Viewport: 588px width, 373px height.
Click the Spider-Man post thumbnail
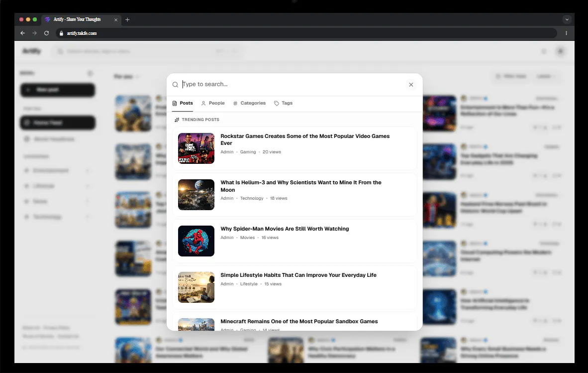point(196,241)
